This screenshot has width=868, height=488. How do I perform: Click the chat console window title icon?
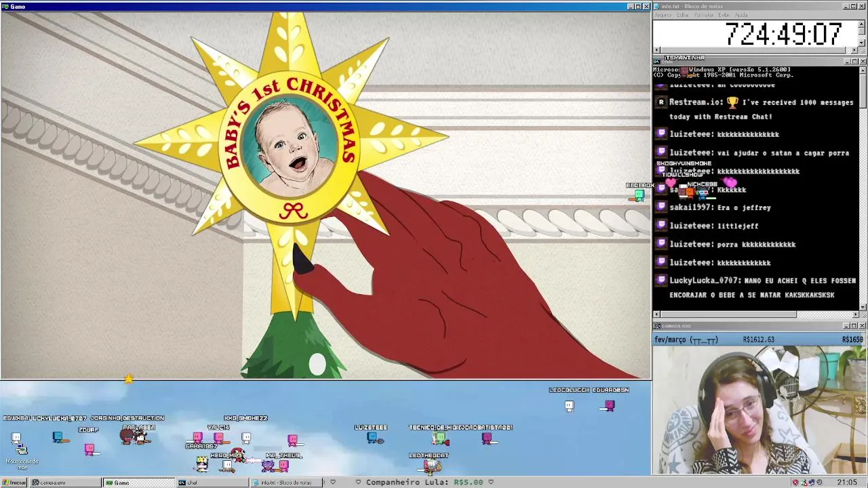657,61
